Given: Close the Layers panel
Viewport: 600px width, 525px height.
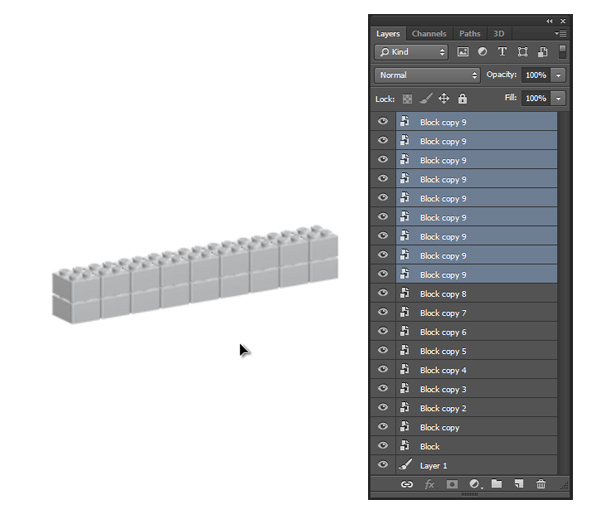Looking at the screenshot, I should coord(563,21).
